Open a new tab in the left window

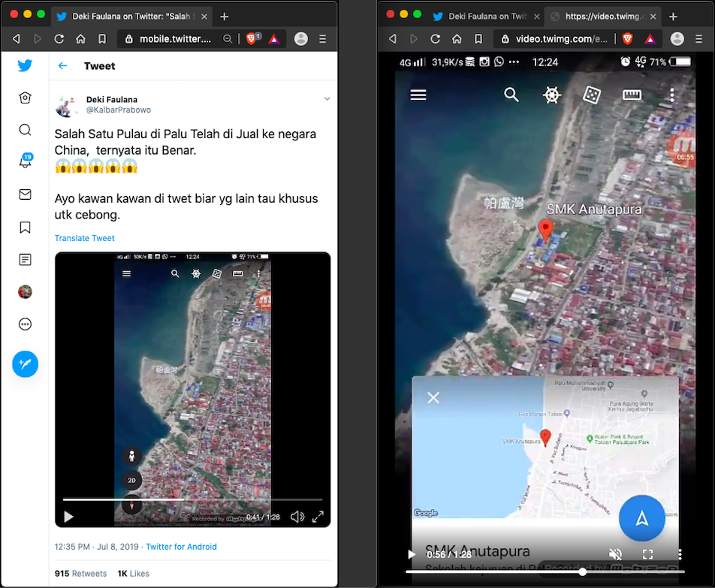224,17
